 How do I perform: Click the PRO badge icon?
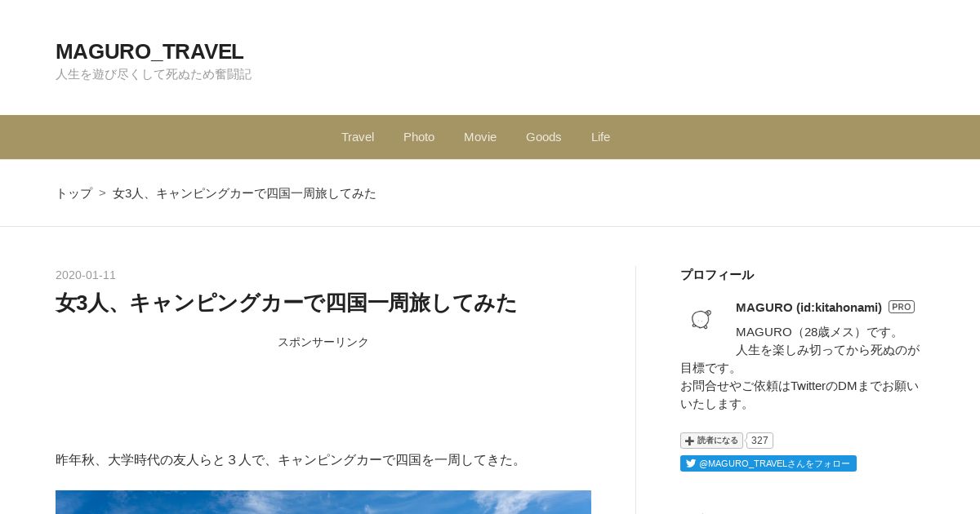click(902, 307)
